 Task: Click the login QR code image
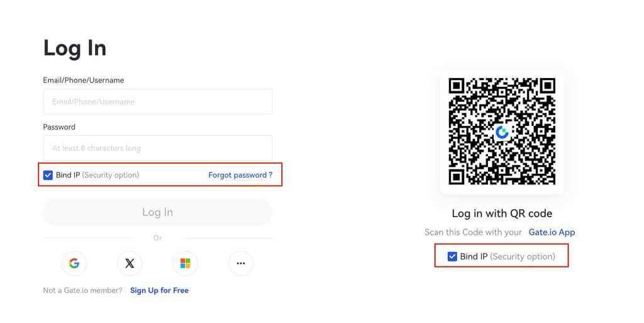point(502,132)
